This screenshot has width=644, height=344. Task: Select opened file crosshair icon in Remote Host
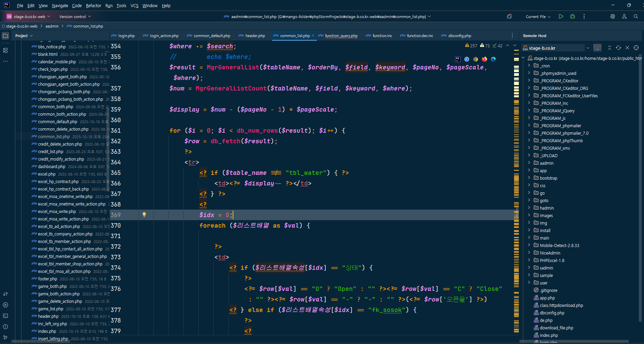[636, 48]
